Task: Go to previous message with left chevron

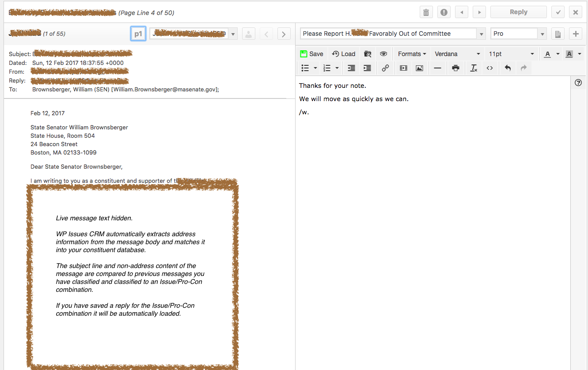Action: point(266,34)
